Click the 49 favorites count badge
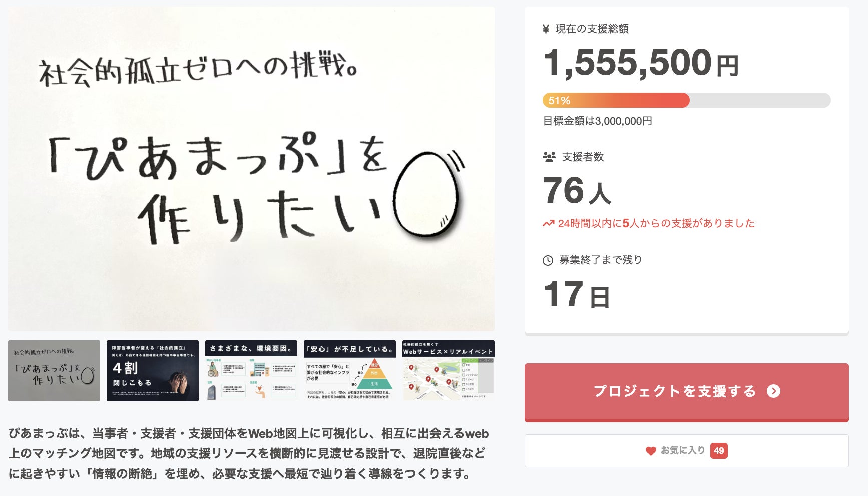Viewport: 868px width, 496px height. click(719, 451)
